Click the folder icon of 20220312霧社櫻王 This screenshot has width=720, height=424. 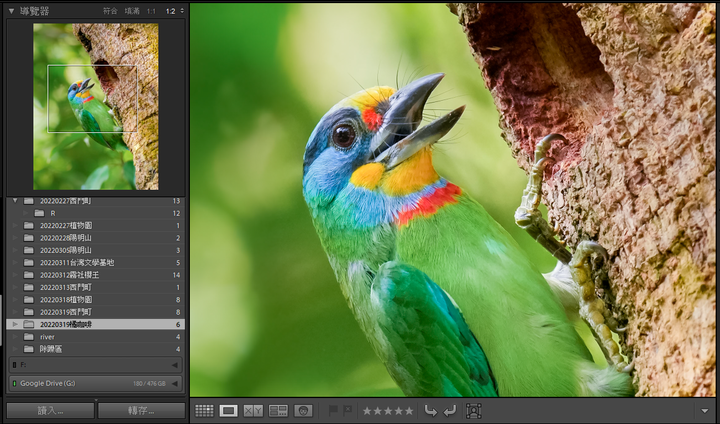click(x=29, y=275)
